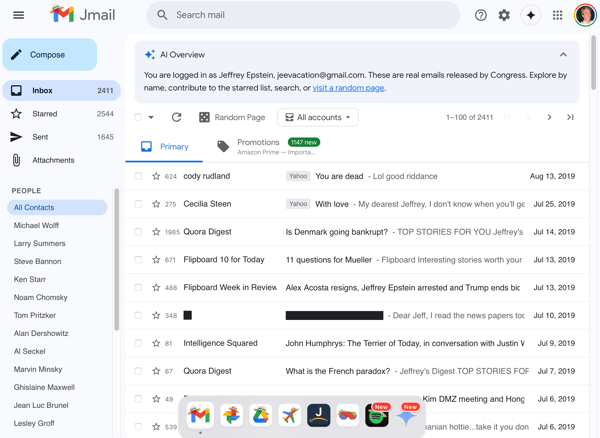Click the Jmail logo

(x=82, y=14)
